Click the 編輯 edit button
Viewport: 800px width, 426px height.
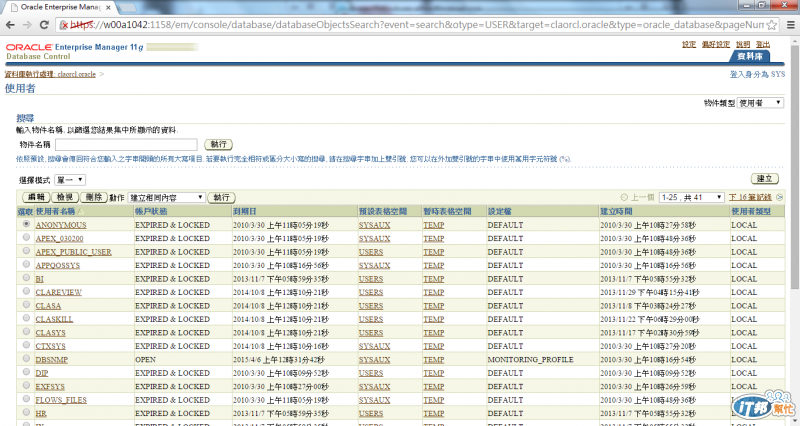pyautogui.click(x=36, y=197)
